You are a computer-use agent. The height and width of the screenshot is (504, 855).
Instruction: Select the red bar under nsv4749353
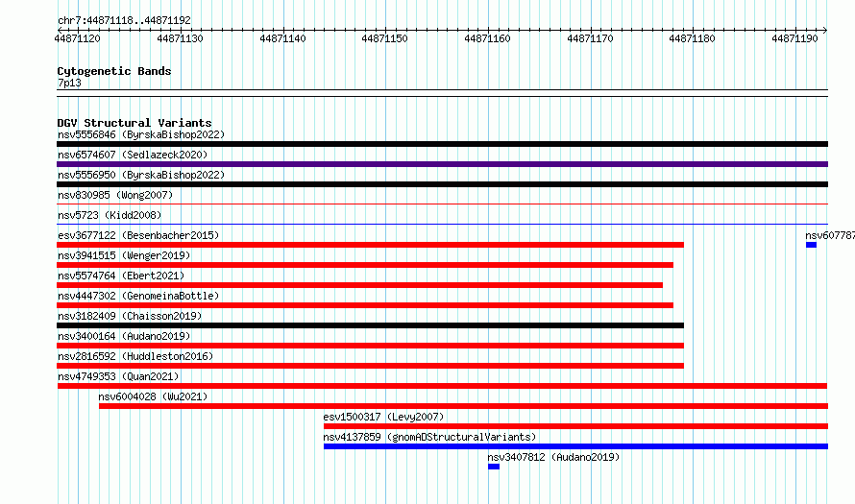coord(442,386)
